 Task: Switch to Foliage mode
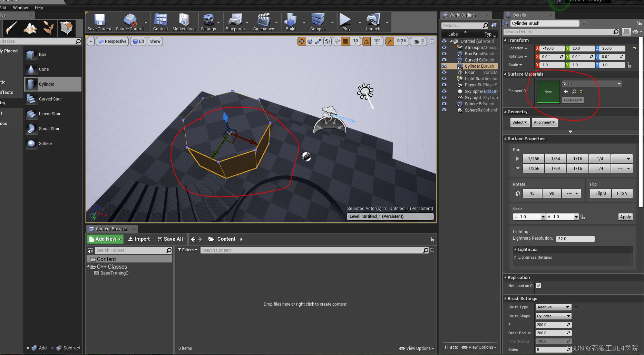48,28
